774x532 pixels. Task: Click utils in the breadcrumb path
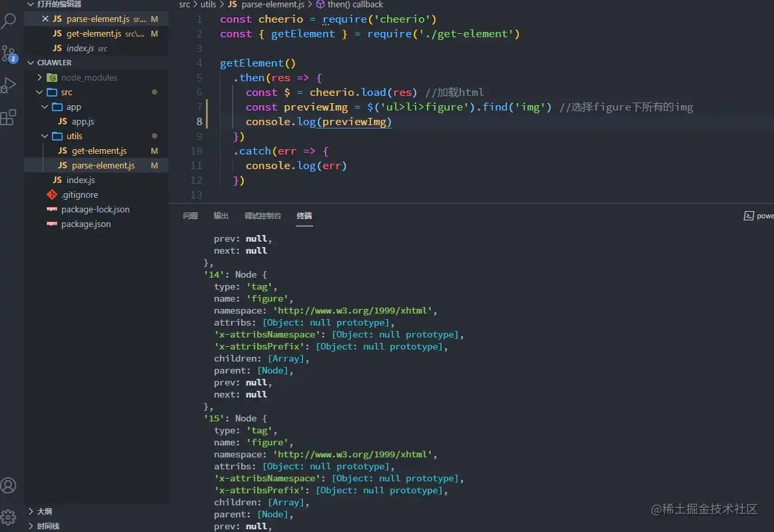tap(208, 5)
